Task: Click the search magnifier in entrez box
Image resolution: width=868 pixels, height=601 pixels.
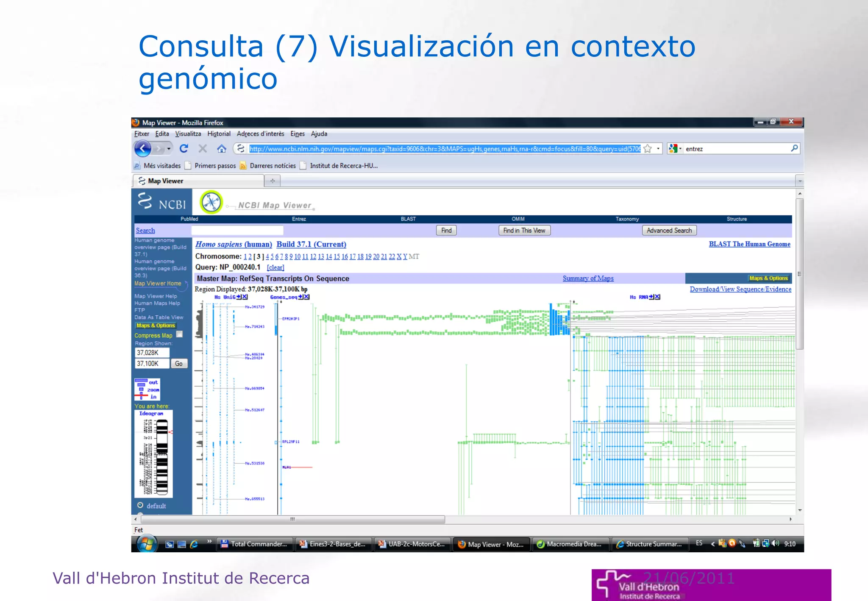Action: click(x=794, y=148)
